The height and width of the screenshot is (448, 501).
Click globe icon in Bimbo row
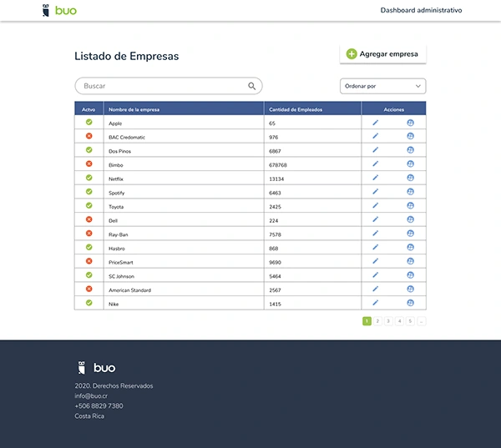[411, 164]
